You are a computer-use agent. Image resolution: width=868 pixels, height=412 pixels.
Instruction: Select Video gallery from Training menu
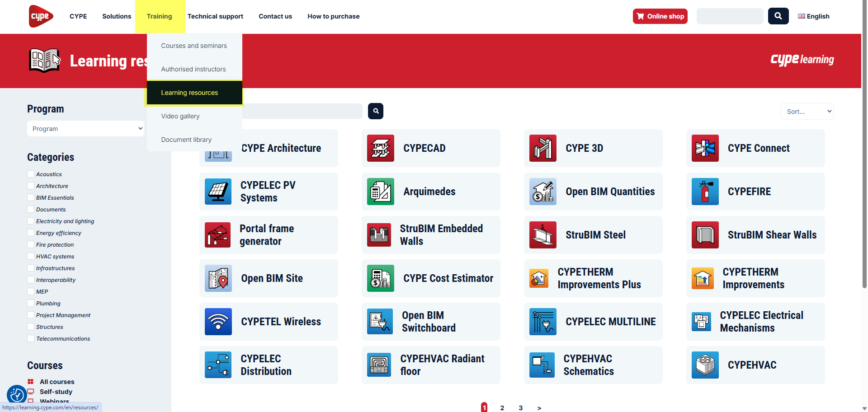[x=180, y=116]
